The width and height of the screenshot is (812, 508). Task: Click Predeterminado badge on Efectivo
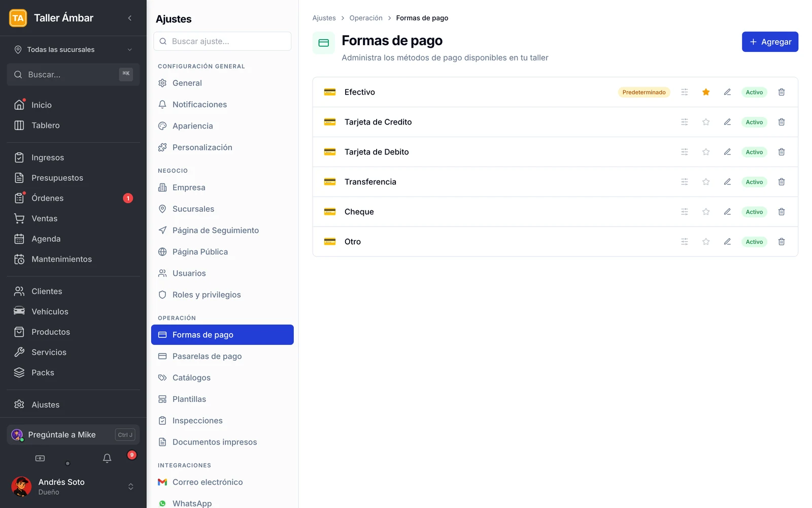pos(644,92)
